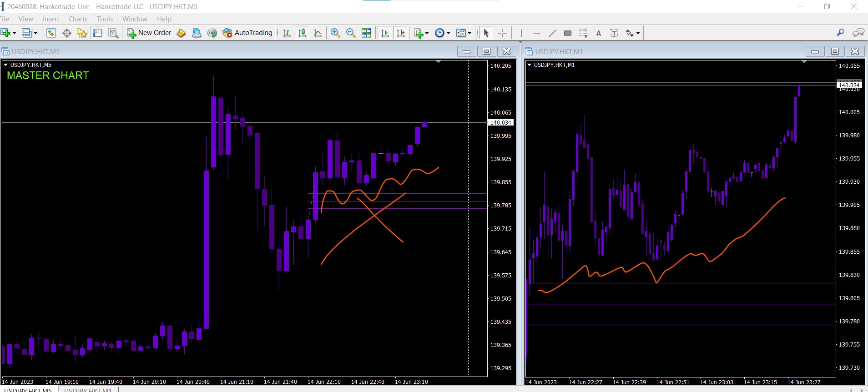Viewport: 868px width, 392px height.
Task: Open the Indicators list icon
Action: (x=419, y=33)
